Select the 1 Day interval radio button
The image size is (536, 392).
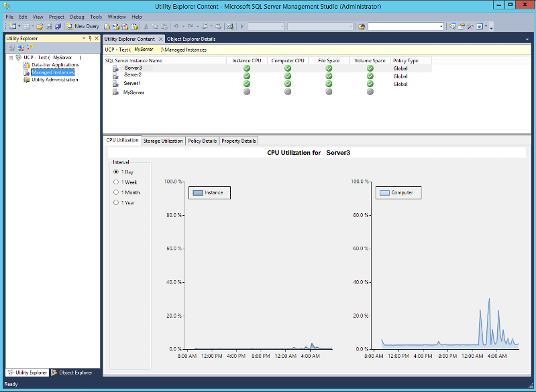coord(116,172)
